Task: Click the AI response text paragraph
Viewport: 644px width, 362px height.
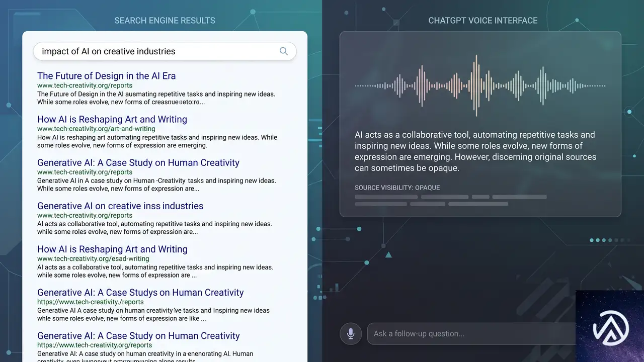Action: 475,151
